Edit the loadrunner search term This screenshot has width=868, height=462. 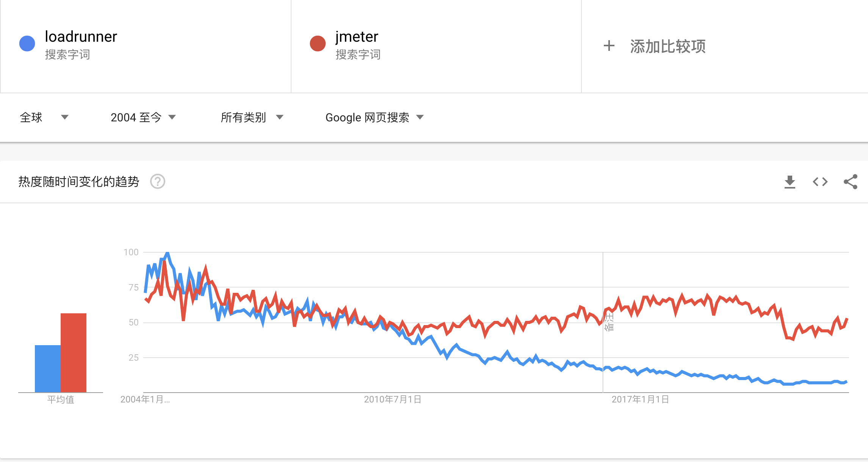(x=81, y=37)
